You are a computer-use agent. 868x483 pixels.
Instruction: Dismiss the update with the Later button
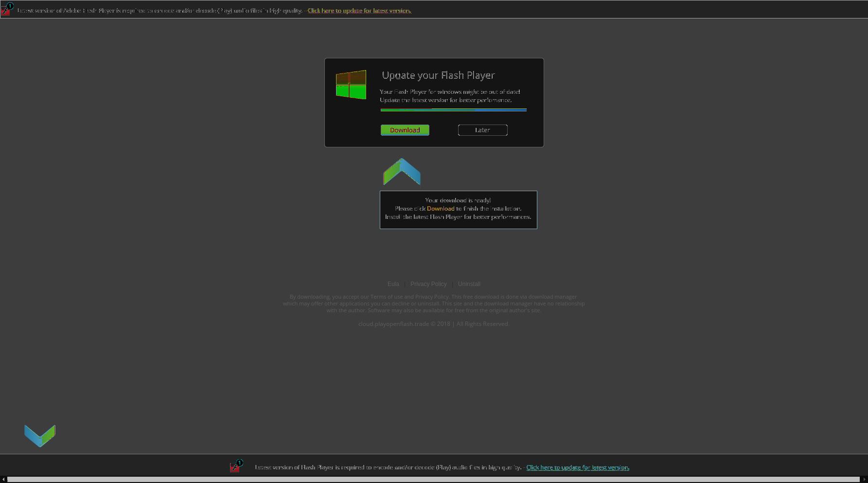tap(482, 130)
